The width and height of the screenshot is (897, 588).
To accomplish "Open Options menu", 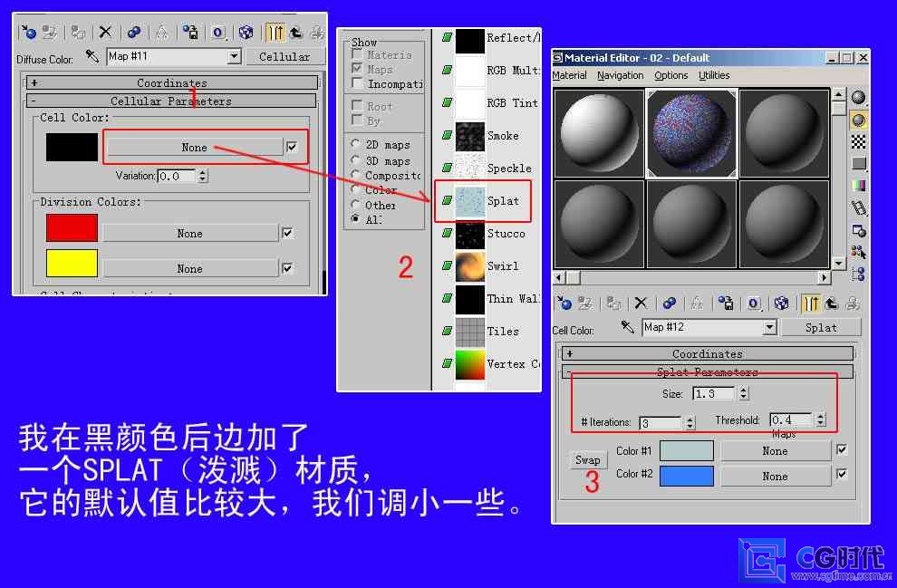I will (x=671, y=75).
